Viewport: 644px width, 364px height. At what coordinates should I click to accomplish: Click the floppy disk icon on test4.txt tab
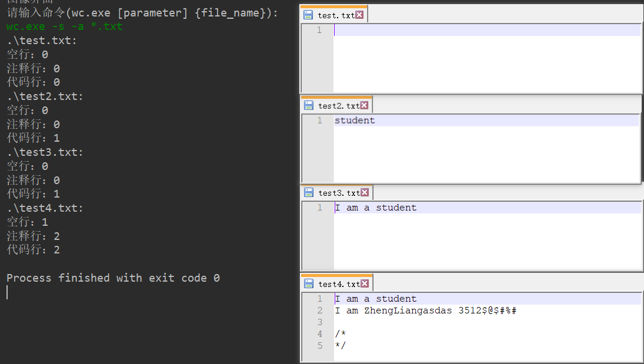tap(308, 283)
